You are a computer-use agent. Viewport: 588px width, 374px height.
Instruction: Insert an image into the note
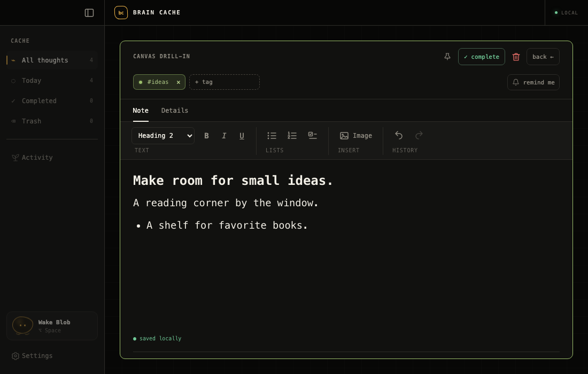pyautogui.click(x=356, y=136)
